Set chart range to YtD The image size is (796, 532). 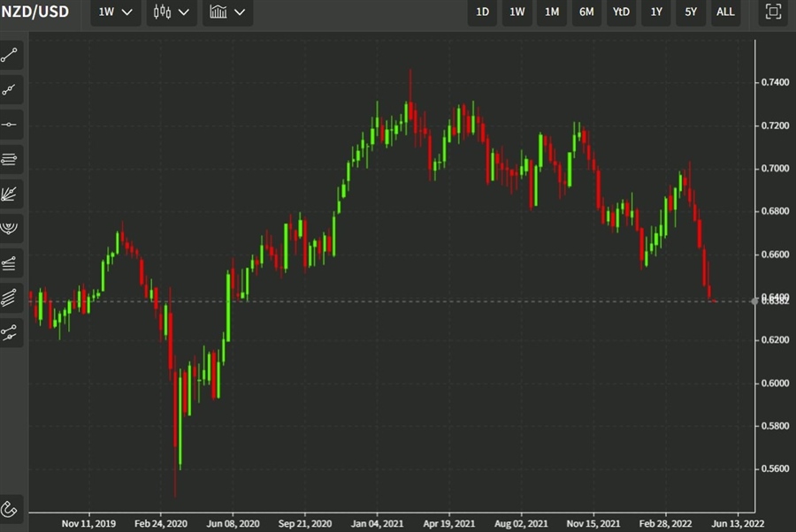tap(621, 11)
